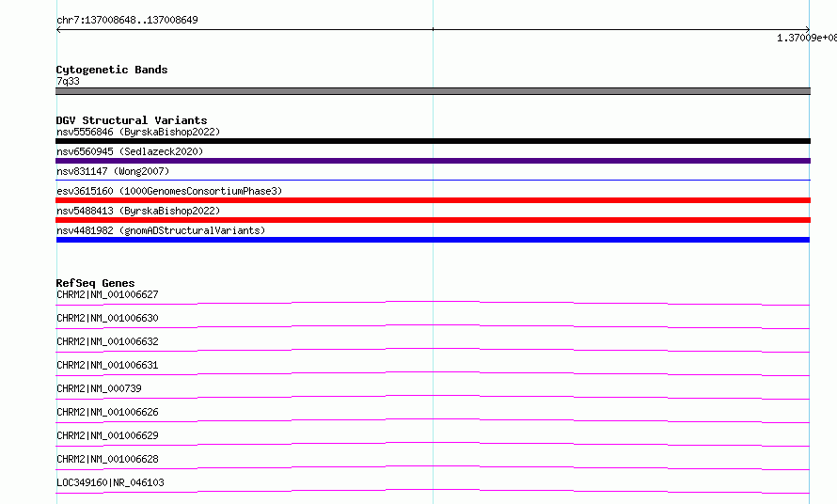Click the Cytogenetic Bands track title
This screenshot has width=837, height=504.
(x=112, y=70)
